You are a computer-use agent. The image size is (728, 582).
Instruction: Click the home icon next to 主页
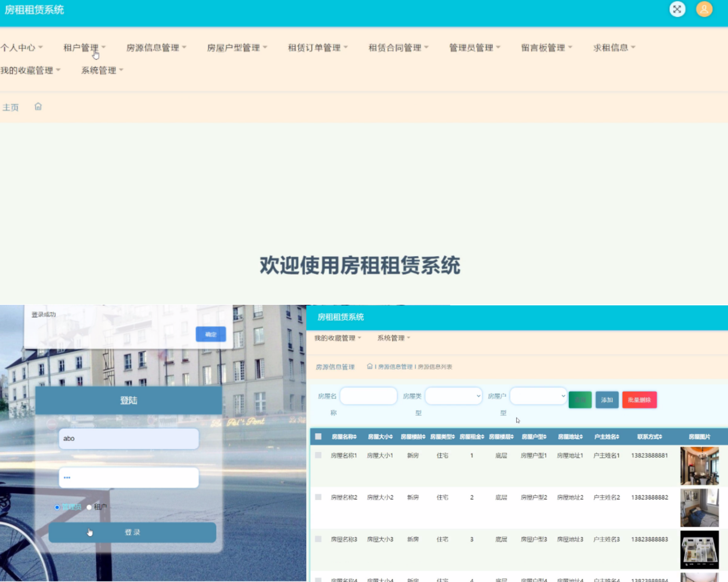(38, 107)
